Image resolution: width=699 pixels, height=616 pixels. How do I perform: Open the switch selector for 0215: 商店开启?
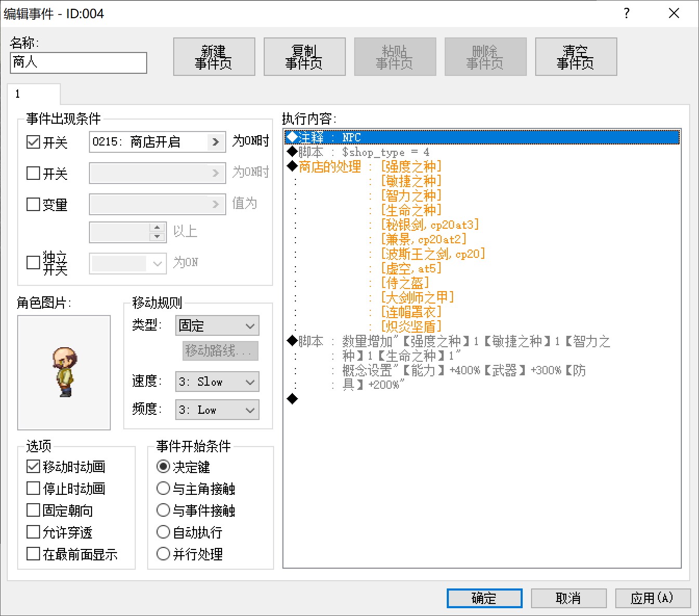pos(215,142)
